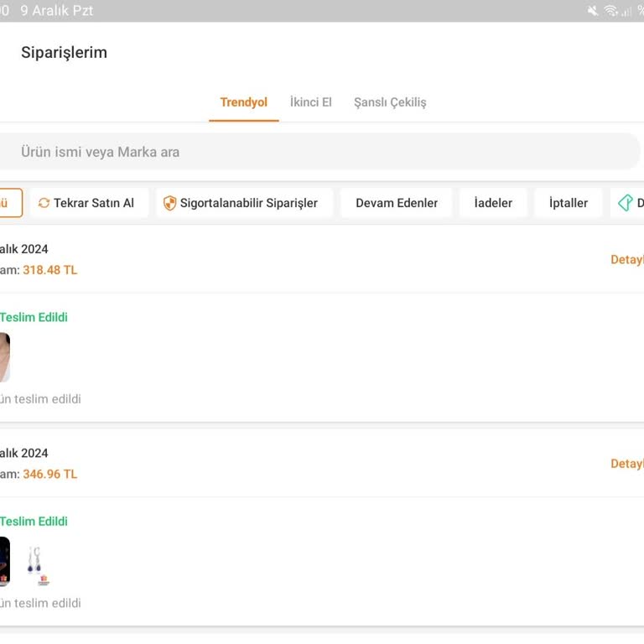Click Teslim Edildi status of 346.96 TL order
Image resolution: width=644 pixels, height=644 pixels.
pos(34,522)
